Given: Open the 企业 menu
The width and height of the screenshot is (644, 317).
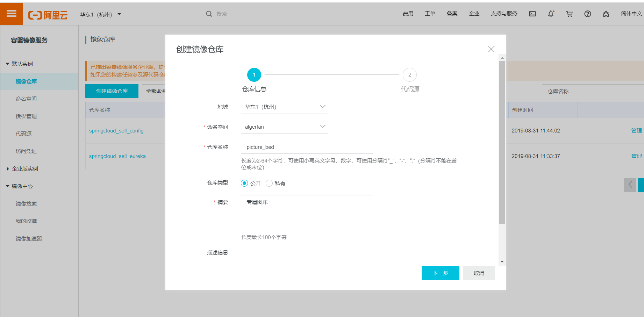Looking at the screenshot, I should (x=474, y=14).
